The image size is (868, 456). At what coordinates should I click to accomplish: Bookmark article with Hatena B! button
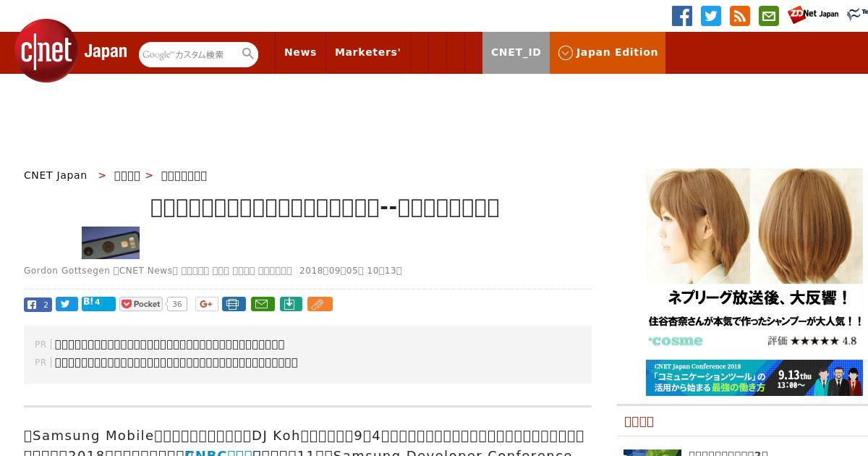pyautogui.click(x=98, y=304)
